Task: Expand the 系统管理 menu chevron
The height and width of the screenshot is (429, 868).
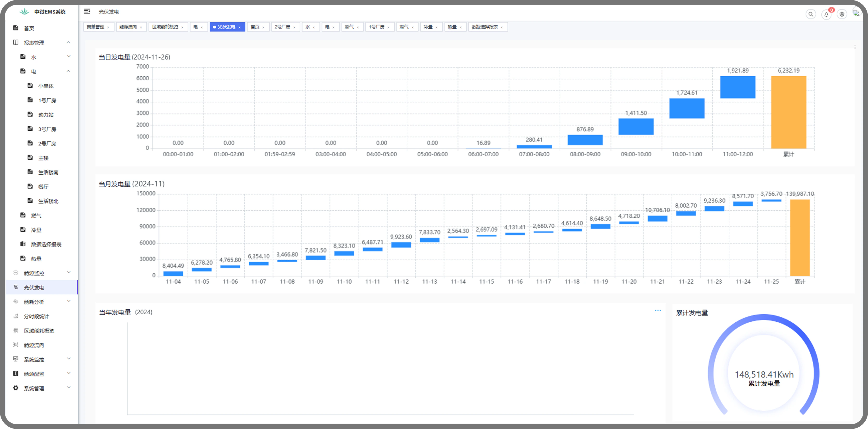Action: 69,388
